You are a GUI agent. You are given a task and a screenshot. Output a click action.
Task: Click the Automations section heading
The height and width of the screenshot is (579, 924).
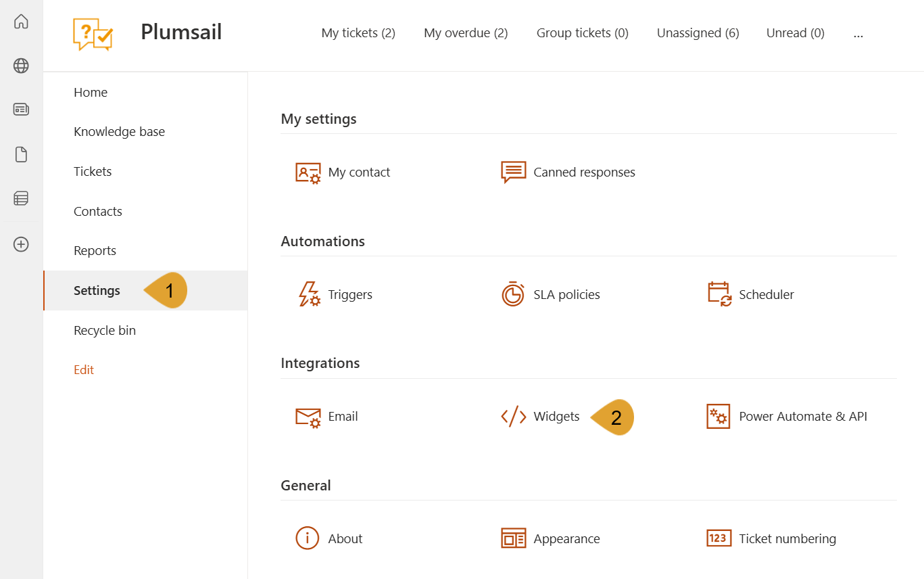pyautogui.click(x=322, y=241)
